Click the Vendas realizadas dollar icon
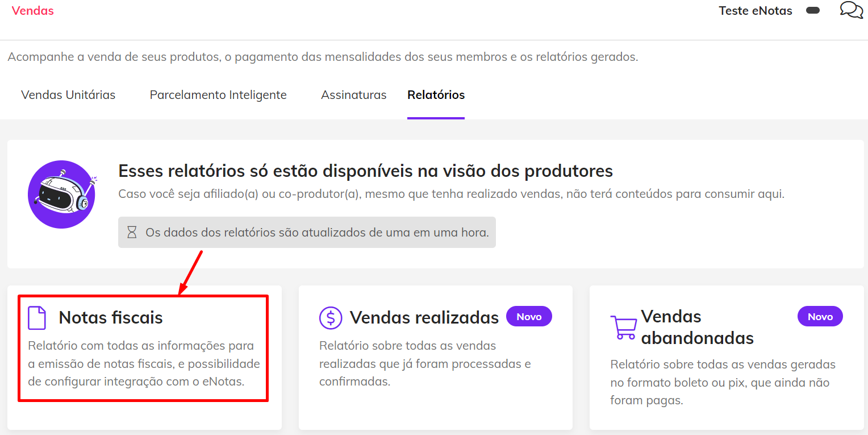 click(x=331, y=318)
